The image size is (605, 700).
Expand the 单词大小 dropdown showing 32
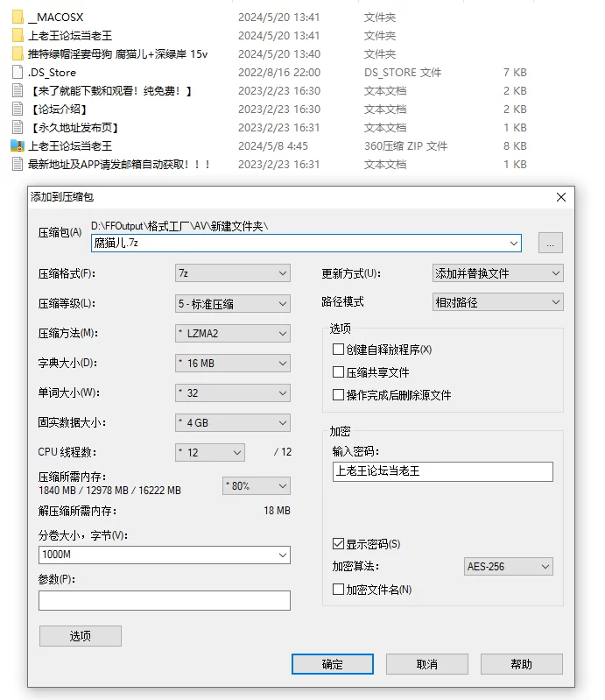pos(232,392)
